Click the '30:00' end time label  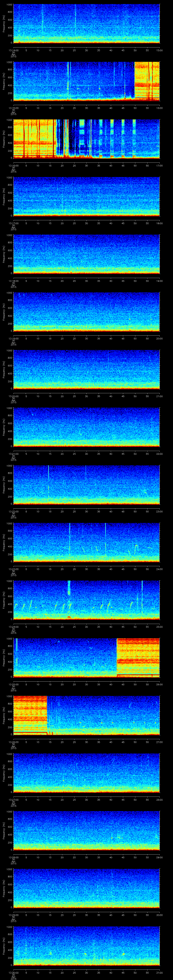[x=160, y=915]
